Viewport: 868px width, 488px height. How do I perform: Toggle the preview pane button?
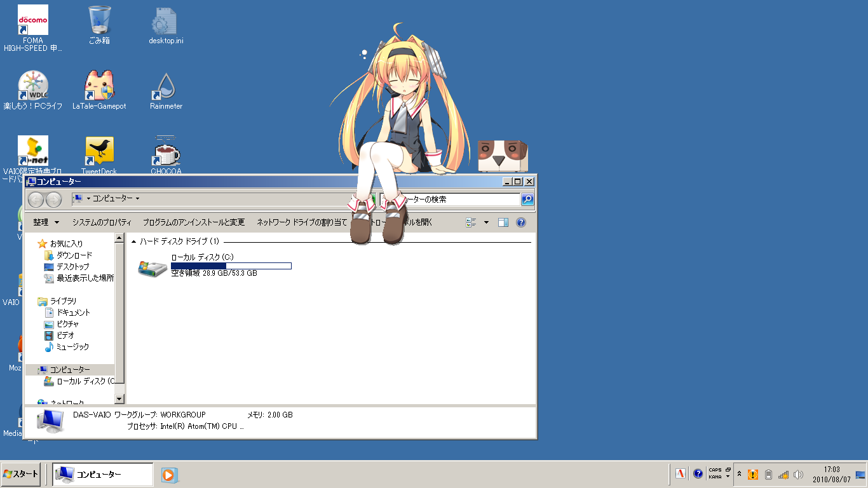point(503,222)
